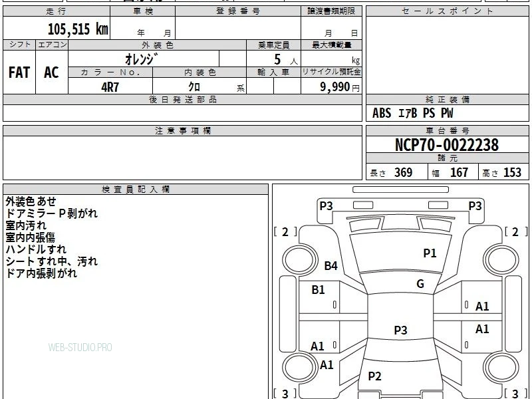The width and height of the screenshot is (532, 399).
Task: Click the P2 mark on the diagram
Action: tap(374, 376)
